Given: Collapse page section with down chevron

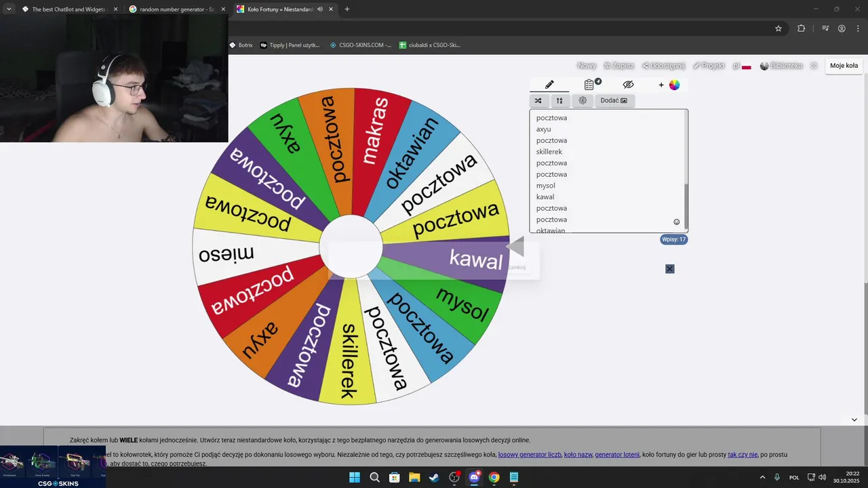Looking at the screenshot, I should 854,420.
